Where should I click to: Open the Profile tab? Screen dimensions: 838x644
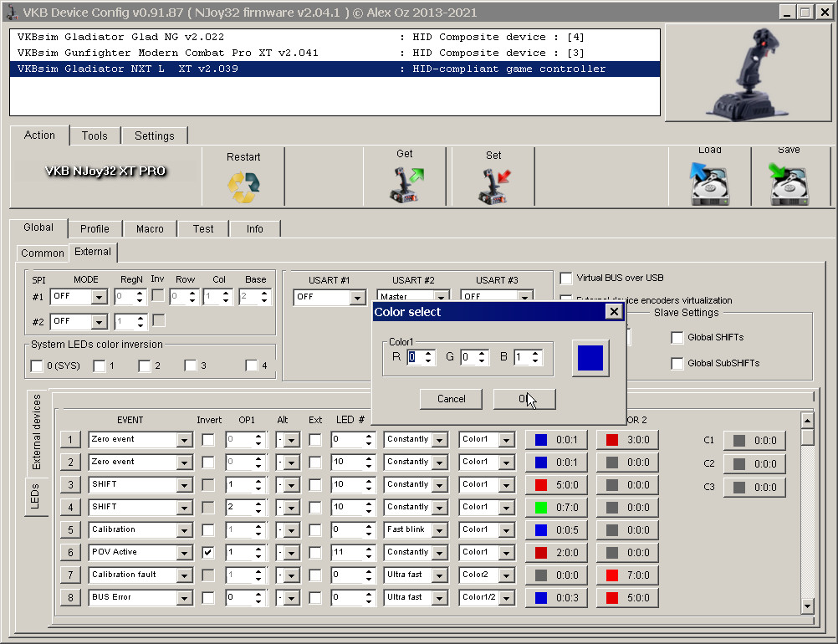pyautogui.click(x=95, y=228)
